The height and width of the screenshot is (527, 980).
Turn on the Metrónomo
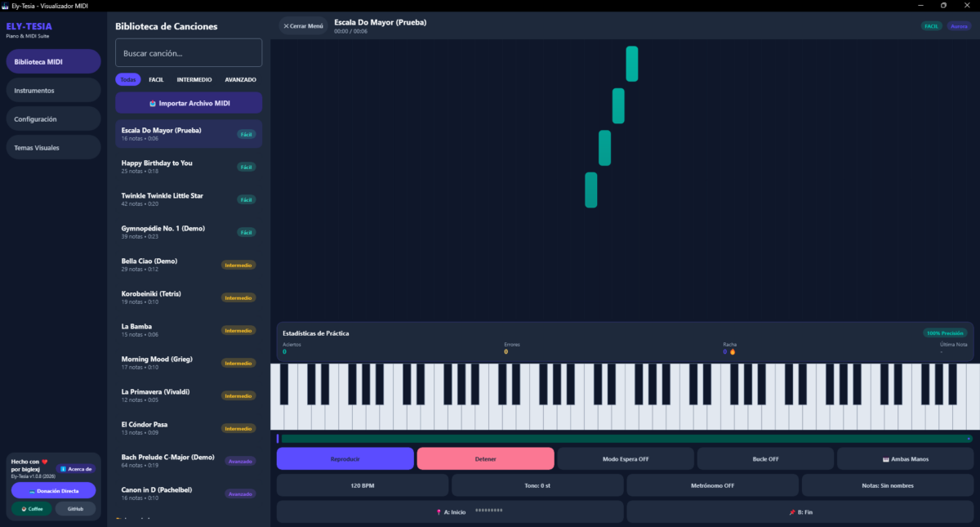tap(713, 485)
